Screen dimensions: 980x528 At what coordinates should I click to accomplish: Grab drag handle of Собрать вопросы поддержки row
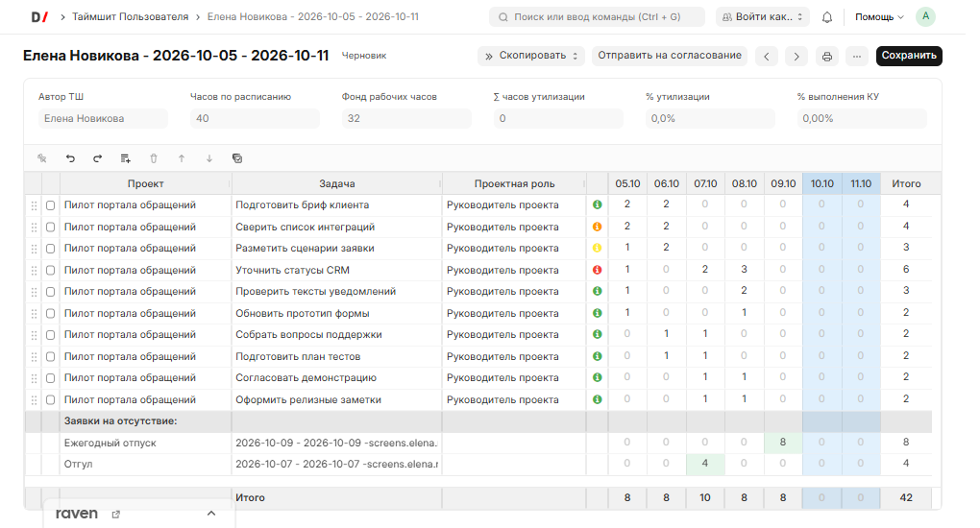tap(34, 335)
